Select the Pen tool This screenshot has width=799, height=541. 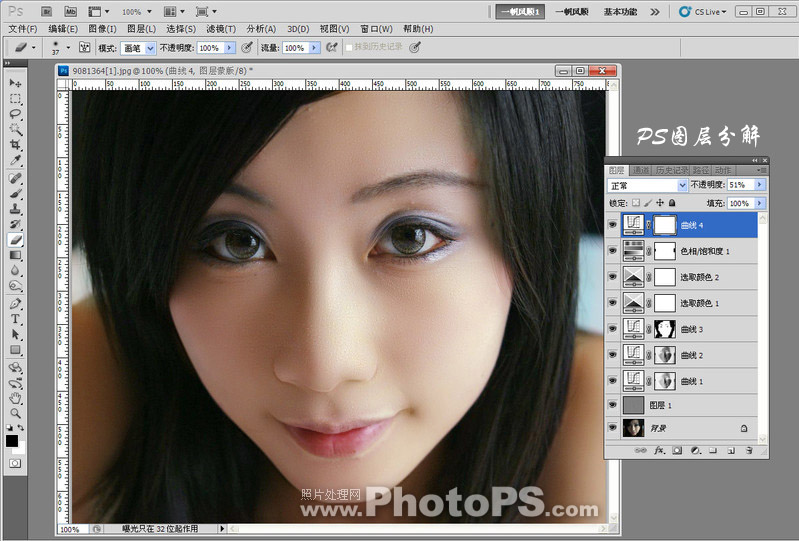click(x=15, y=304)
